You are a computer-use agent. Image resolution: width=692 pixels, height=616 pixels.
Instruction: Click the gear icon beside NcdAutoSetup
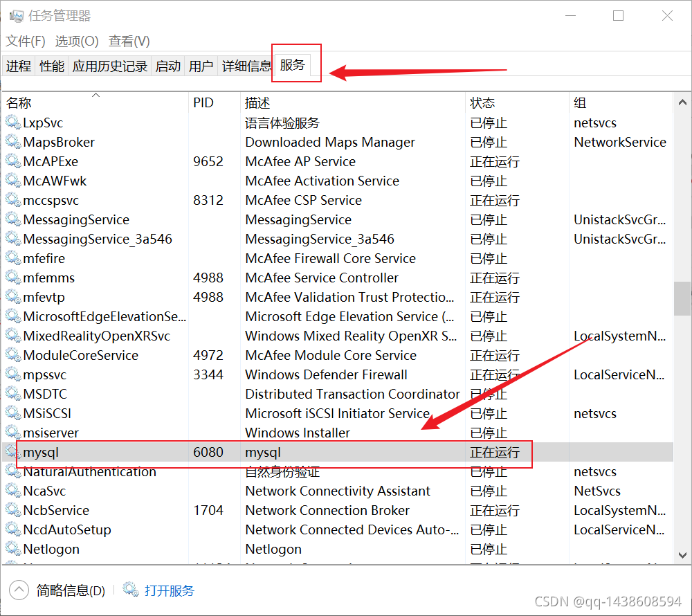pyautogui.click(x=12, y=529)
